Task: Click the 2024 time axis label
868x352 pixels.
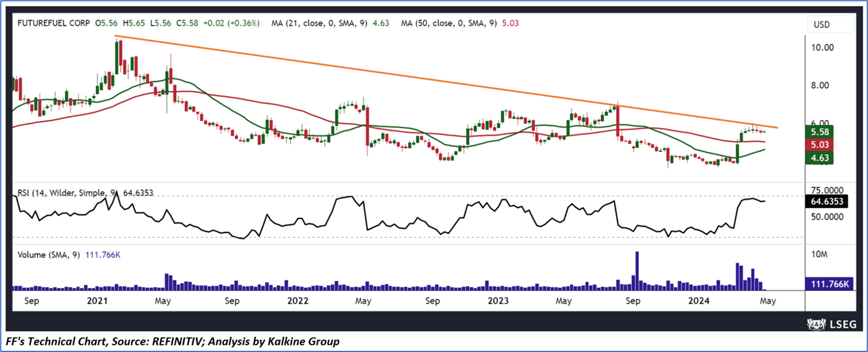Action: (x=698, y=301)
